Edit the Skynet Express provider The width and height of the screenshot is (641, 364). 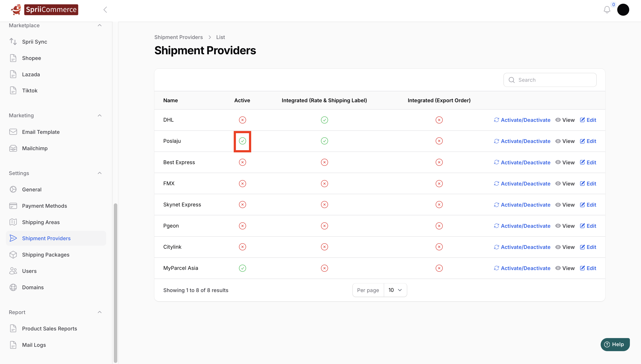[588, 205]
